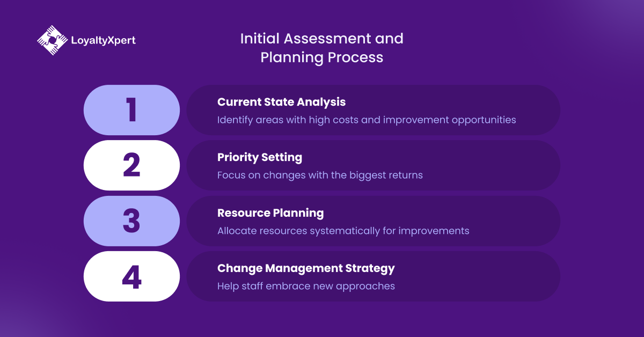Click the Priority Setting heading
This screenshot has width=644, height=337.
[x=260, y=157]
